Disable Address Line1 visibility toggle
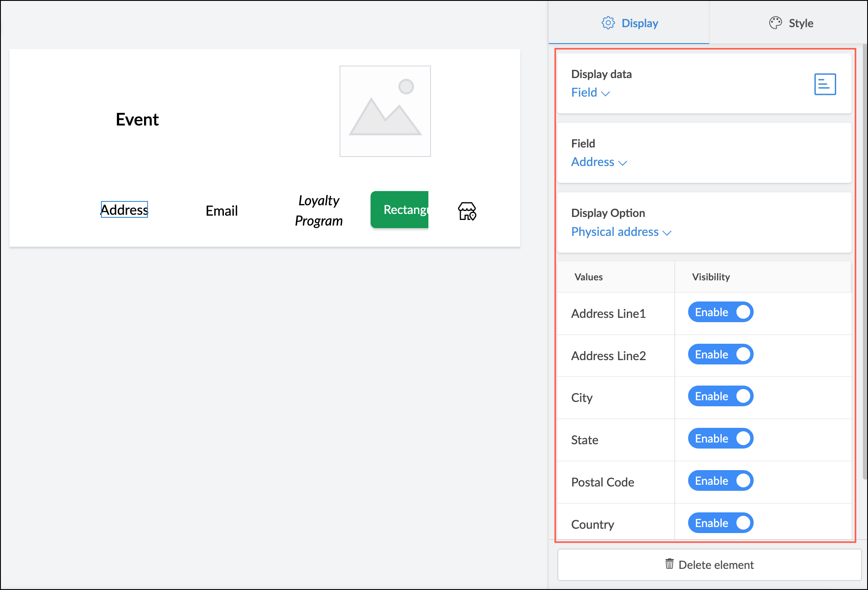 (720, 312)
